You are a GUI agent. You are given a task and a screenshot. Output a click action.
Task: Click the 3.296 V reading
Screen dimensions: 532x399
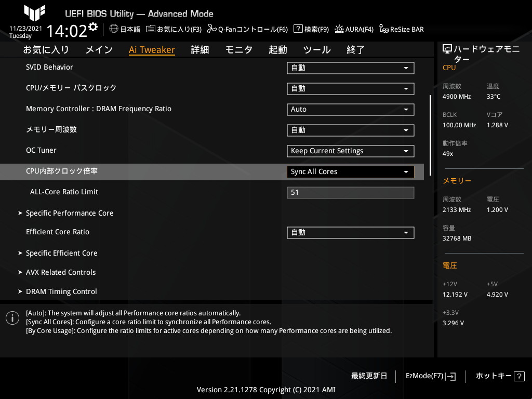tap(453, 323)
